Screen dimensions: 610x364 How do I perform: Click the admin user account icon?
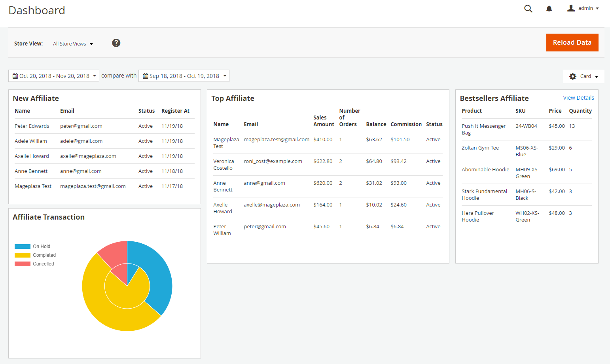click(x=571, y=8)
